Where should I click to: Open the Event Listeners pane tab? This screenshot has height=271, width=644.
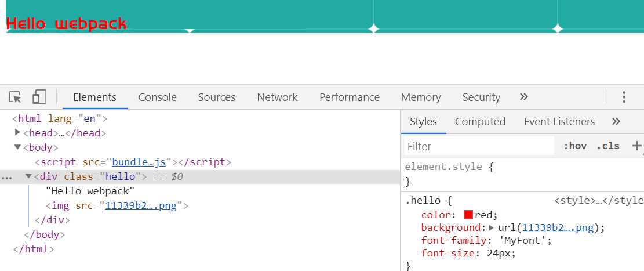(559, 122)
